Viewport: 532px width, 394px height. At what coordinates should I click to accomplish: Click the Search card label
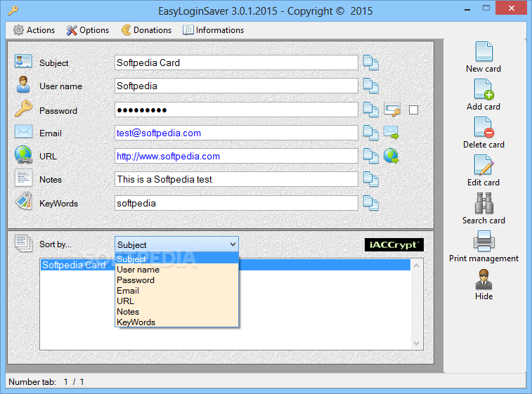point(484,221)
